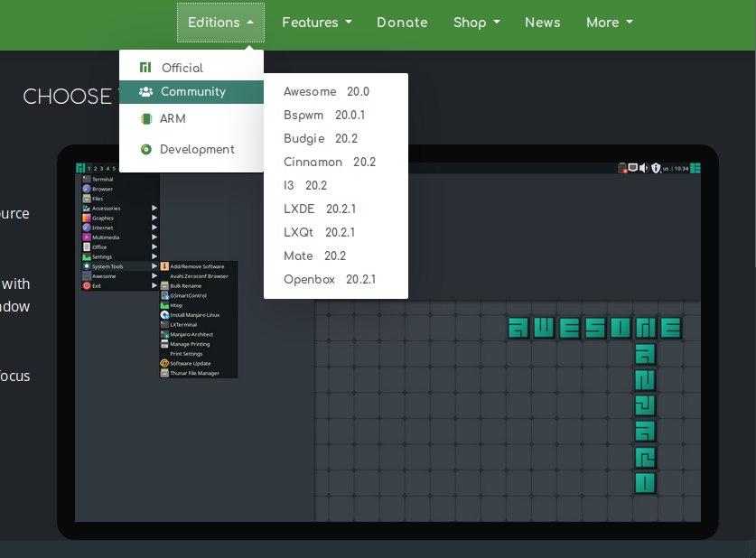Click Manage Printing in the screenshot's submenu
This screenshot has height=558, width=756.
[198, 344]
